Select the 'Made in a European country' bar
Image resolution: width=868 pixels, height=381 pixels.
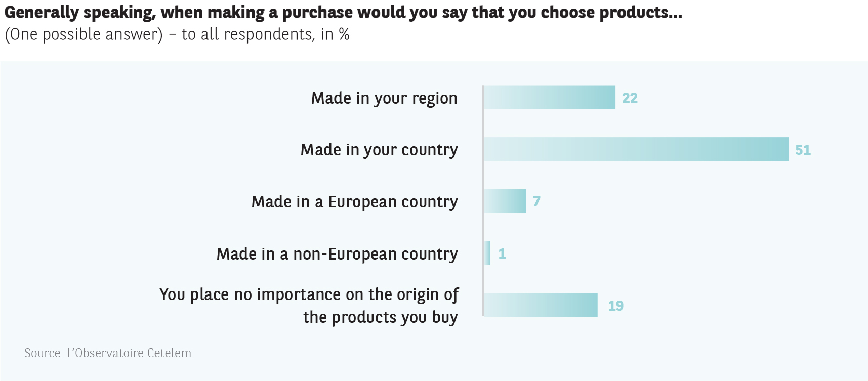coord(505,201)
